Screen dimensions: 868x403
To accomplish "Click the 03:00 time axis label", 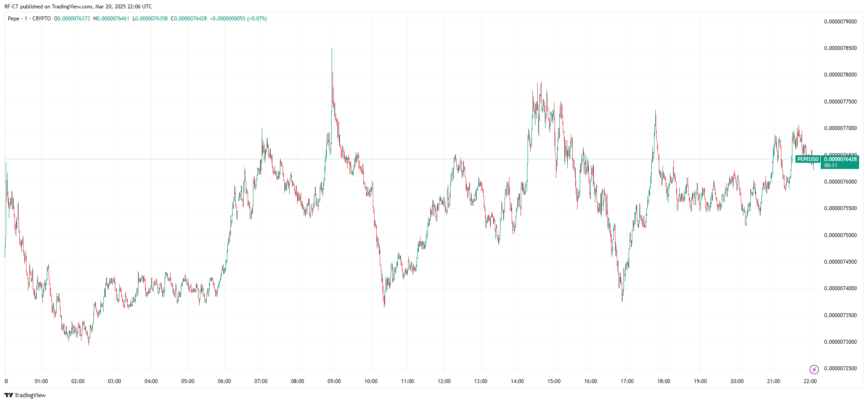I will point(115,381).
